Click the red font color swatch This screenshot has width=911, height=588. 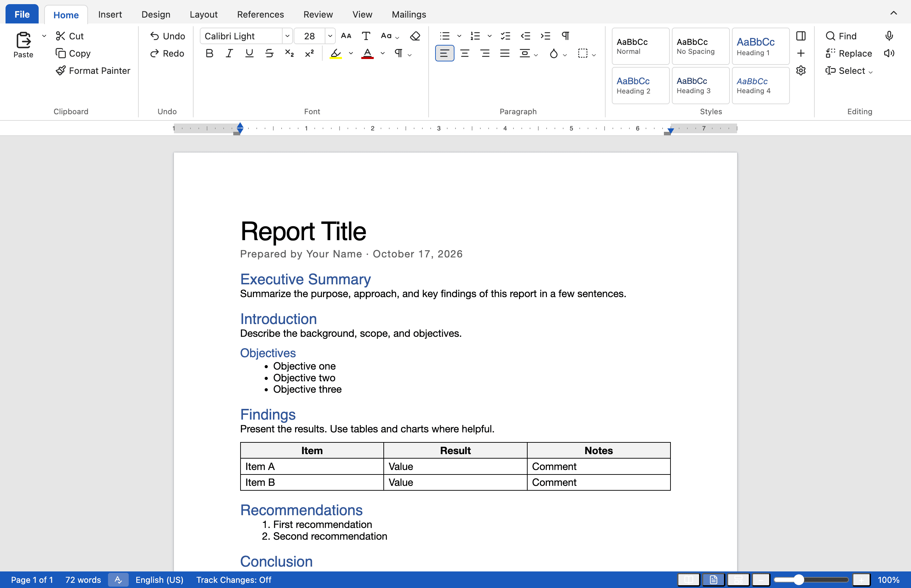367,53
